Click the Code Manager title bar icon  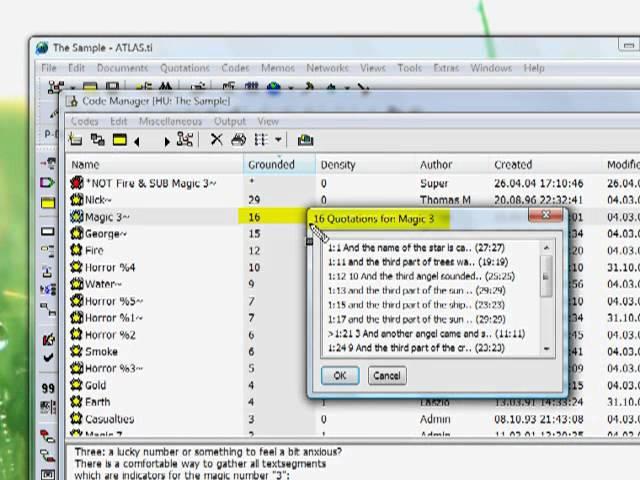coord(72,101)
